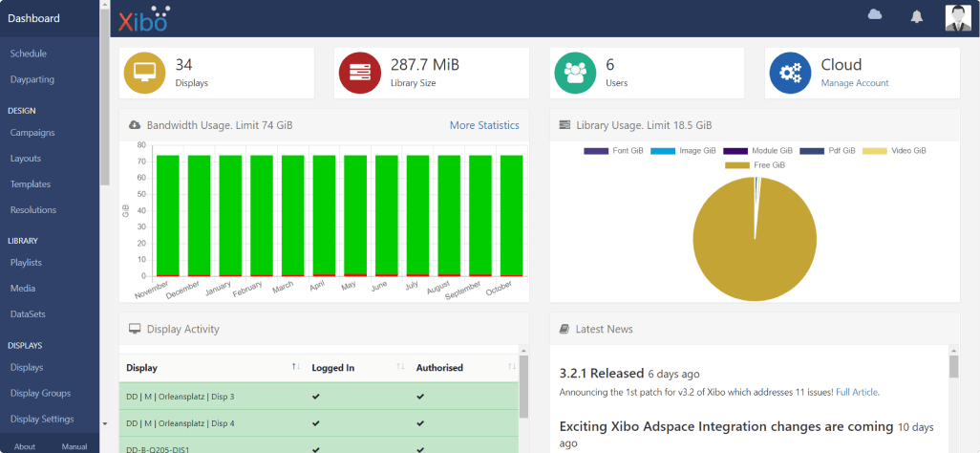Click the green Users icon
The height and width of the screenshot is (453, 980).
575,73
